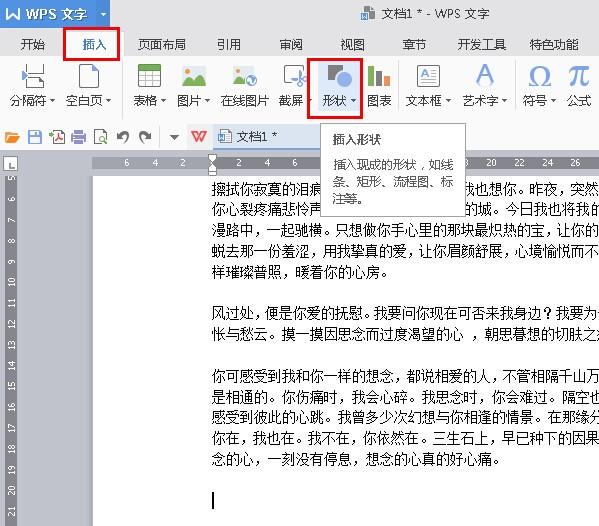Click the text cursor on the empty last line
The width and height of the screenshot is (599, 526).
coord(213,500)
